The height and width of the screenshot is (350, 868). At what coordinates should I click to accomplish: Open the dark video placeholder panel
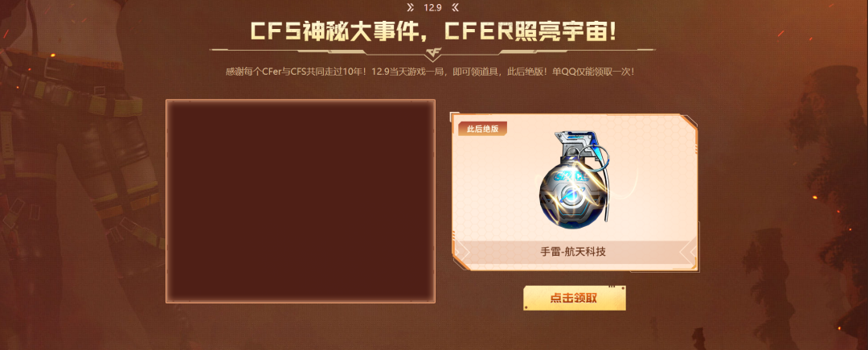(x=301, y=202)
